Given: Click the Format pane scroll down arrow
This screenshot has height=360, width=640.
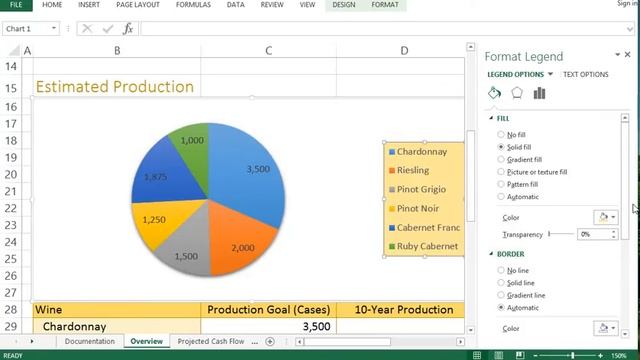Looking at the screenshot, I should click(x=625, y=333).
